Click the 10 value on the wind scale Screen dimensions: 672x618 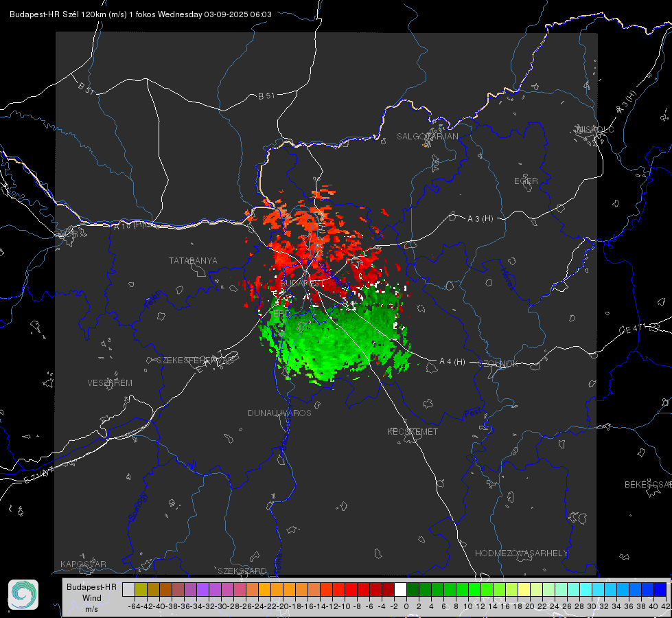tap(468, 606)
